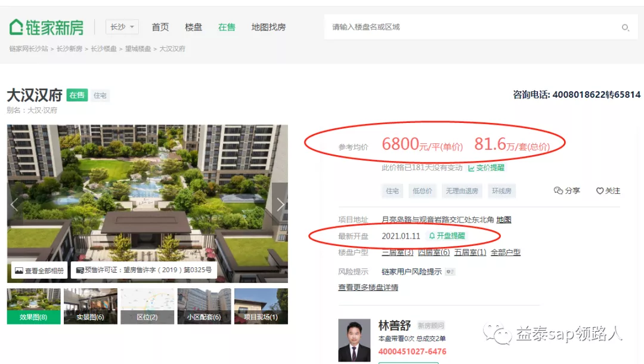
Task: Open 查看全部相册 album button
Action: [39, 270]
